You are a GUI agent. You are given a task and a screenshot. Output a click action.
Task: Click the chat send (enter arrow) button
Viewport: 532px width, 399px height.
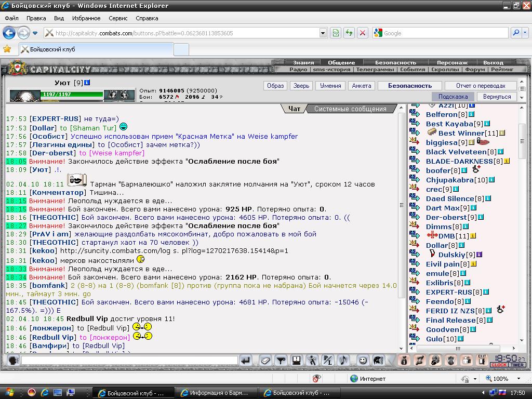coord(246,361)
